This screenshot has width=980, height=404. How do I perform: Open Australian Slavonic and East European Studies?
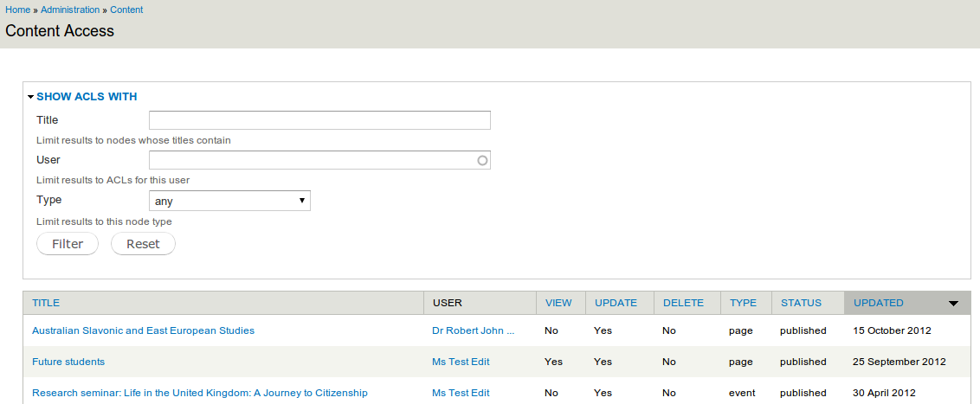[x=143, y=330]
